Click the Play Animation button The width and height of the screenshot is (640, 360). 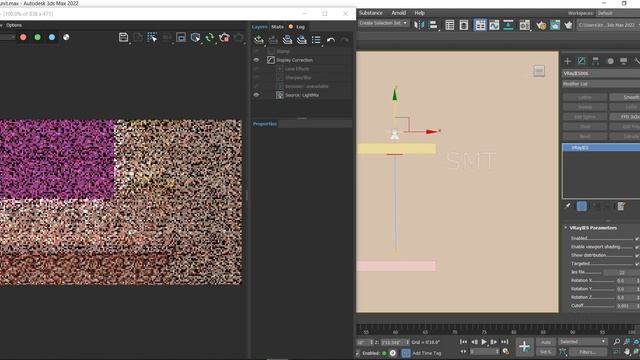(x=484, y=342)
